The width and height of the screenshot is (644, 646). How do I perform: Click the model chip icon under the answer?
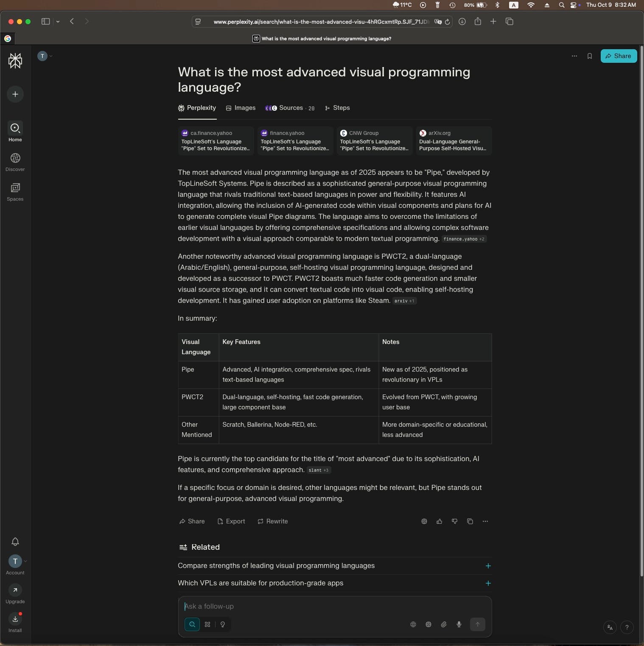[424, 521]
